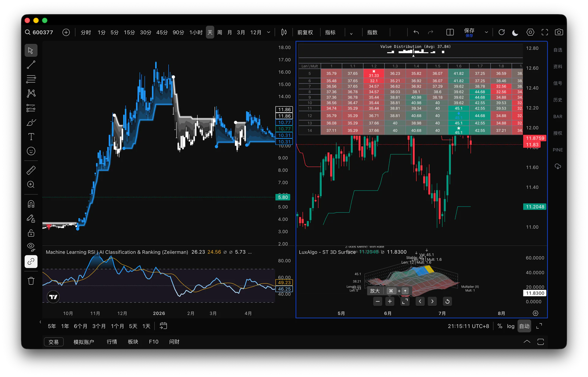
Task: Toggle 自动 auto scale
Action: pyautogui.click(x=524, y=326)
